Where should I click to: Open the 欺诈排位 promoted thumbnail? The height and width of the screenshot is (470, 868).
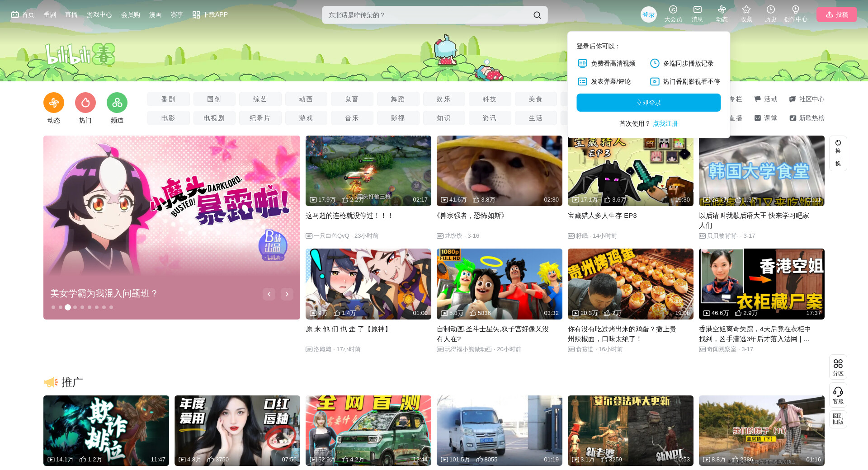(106, 431)
